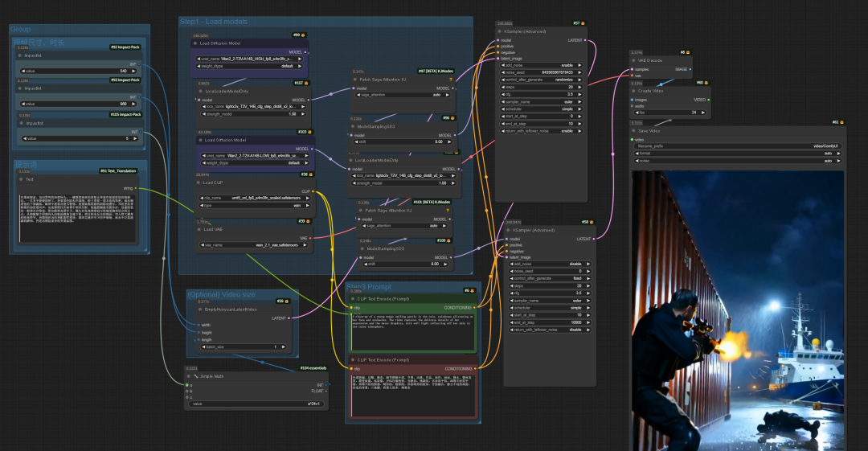Click the fox badge on Save Video #61

click(841, 122)
